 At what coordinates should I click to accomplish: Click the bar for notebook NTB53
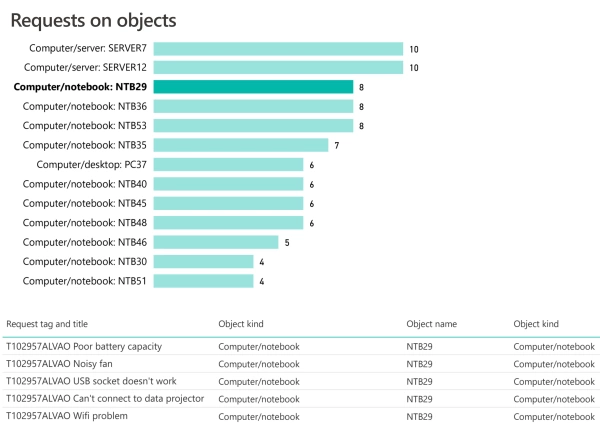(253, 125)
